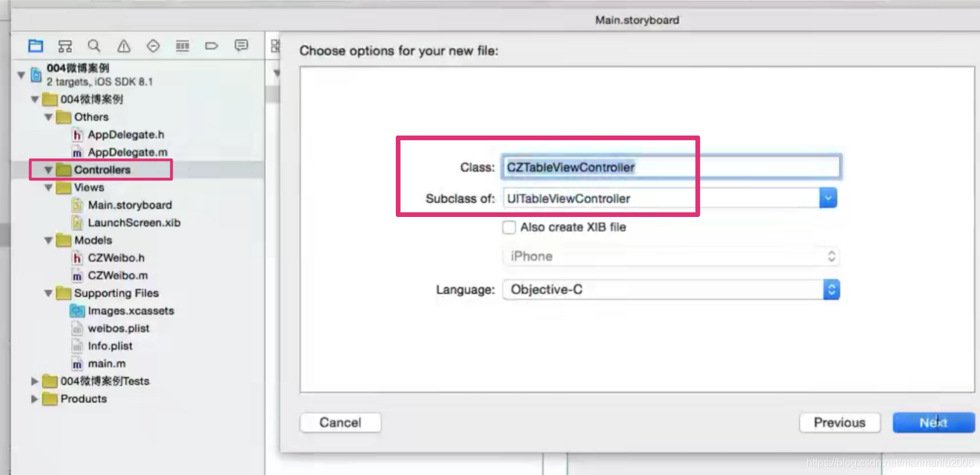Select Main.storyboard file name in navigator
Image resolution: width=980 pixels, height=475 pixels.
click(x=130, y=205)
